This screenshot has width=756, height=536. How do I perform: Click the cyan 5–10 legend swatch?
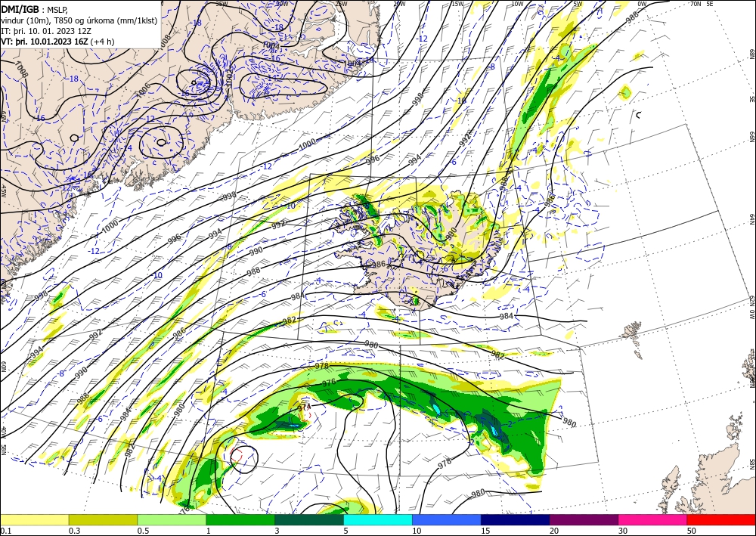378,519
